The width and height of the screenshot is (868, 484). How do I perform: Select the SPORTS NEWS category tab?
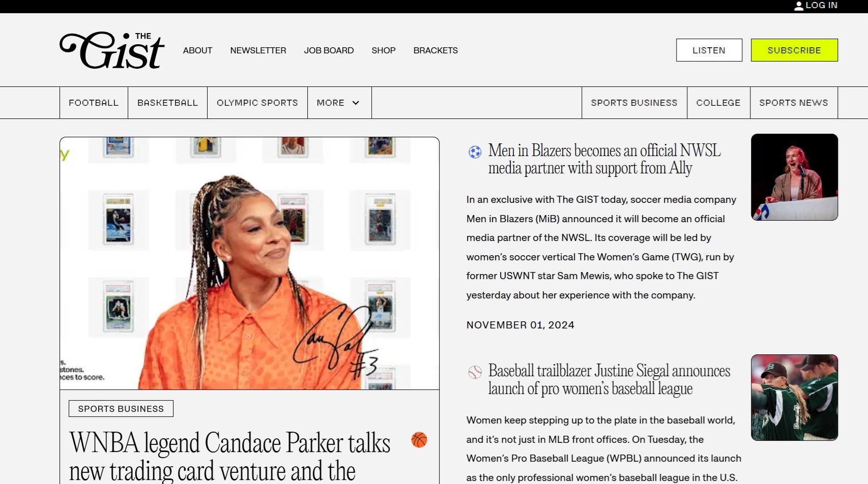click(x=793, y=103)
